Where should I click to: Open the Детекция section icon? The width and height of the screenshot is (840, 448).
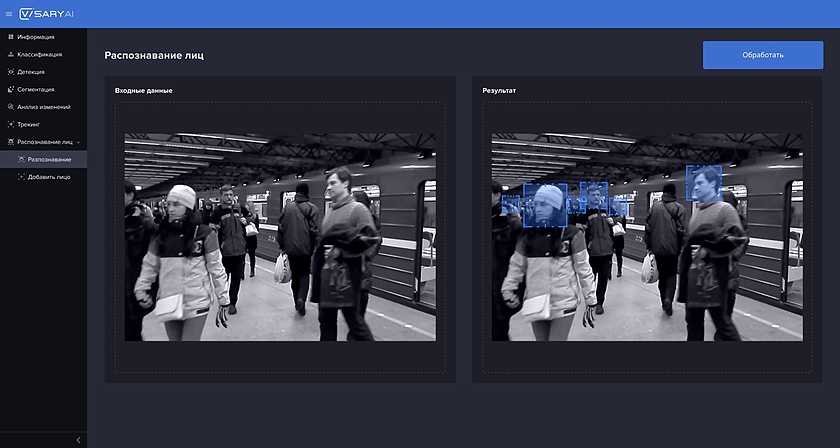tap(10, 72)
